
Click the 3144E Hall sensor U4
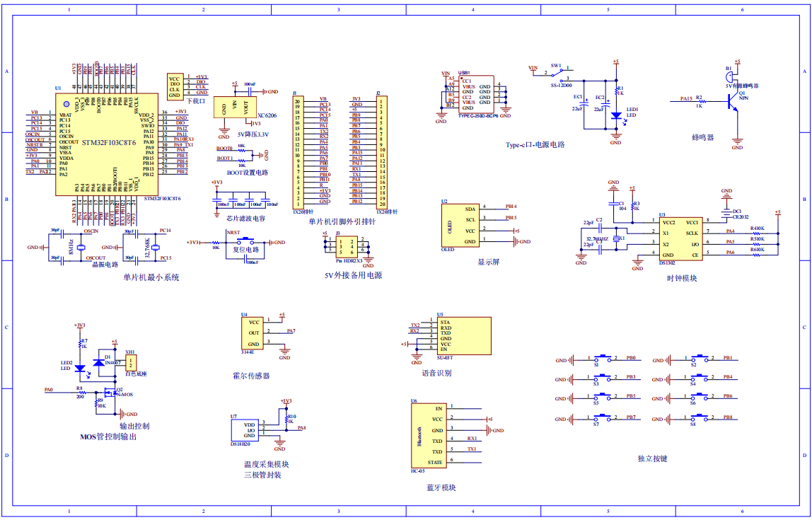[x=253, y=333]
